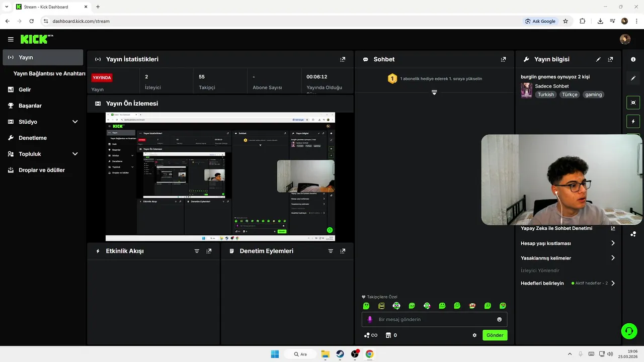Viewport: 644px width, 362px height.
Task: Click the info icon in right rail
Action: (x=633, y=59)
